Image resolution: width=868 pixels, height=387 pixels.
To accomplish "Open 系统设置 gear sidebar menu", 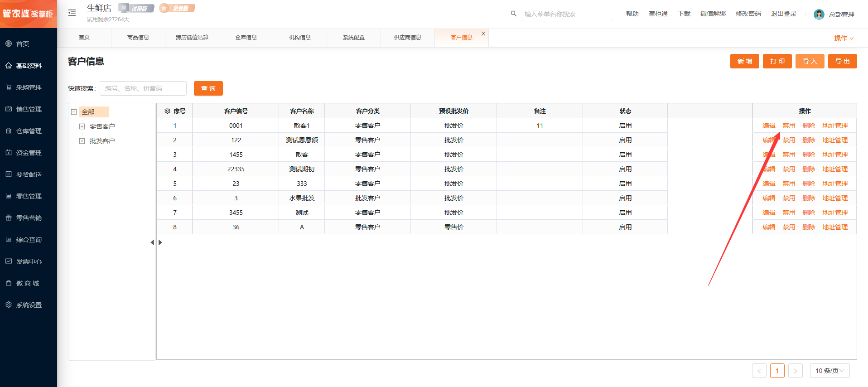I will pyautogui.click(x=29, y=305).
